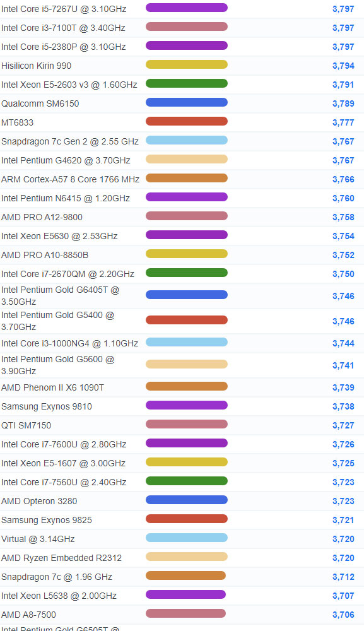Image resolution: width=364 pixels, height=631 pixels.
Task: Open Intel Pentium Gold G6405T @ 3.50GHz
Action: (x=61, y=296)
